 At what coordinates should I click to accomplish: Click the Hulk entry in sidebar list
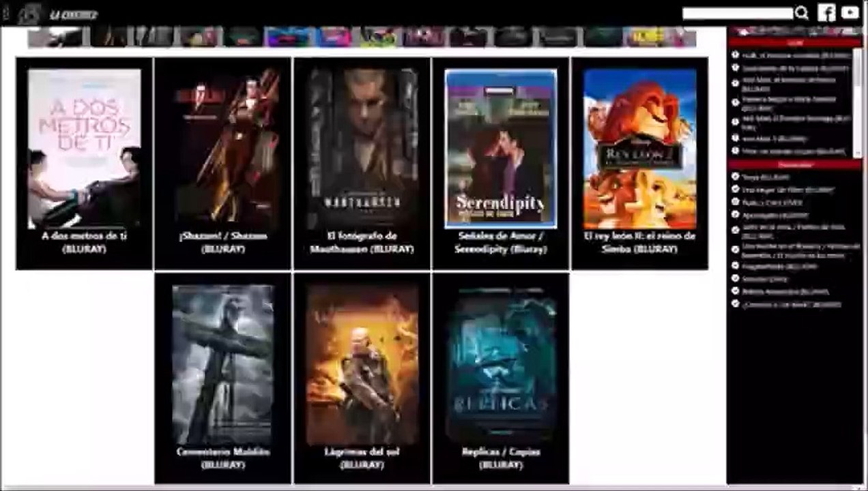tap(796, 55)
